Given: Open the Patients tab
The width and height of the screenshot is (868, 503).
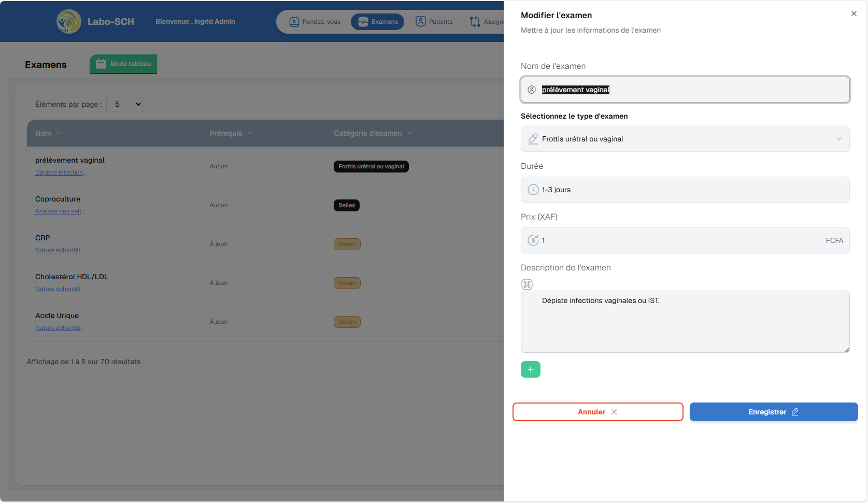Looking at the screenshot, I should pyautogui.click(x=434, y=22).
